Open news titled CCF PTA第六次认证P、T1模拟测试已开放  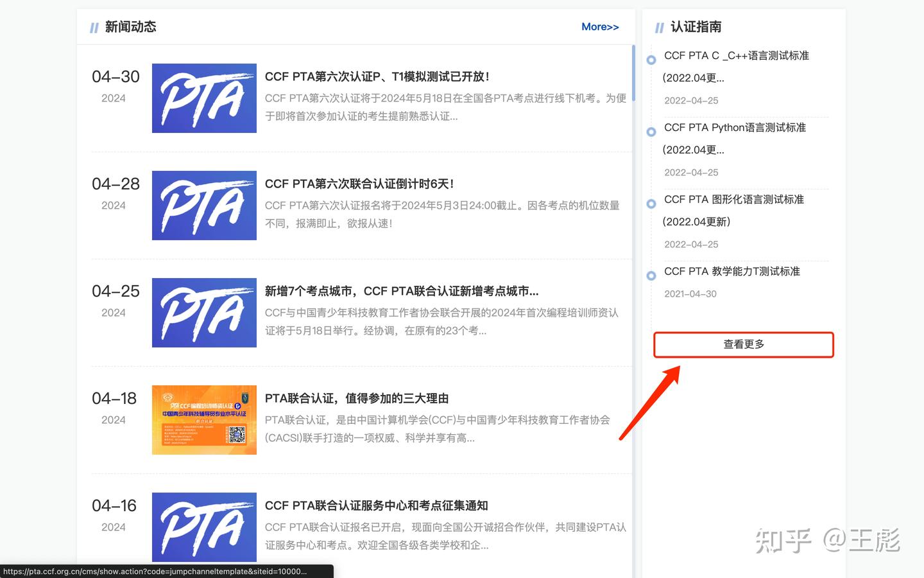377,76
